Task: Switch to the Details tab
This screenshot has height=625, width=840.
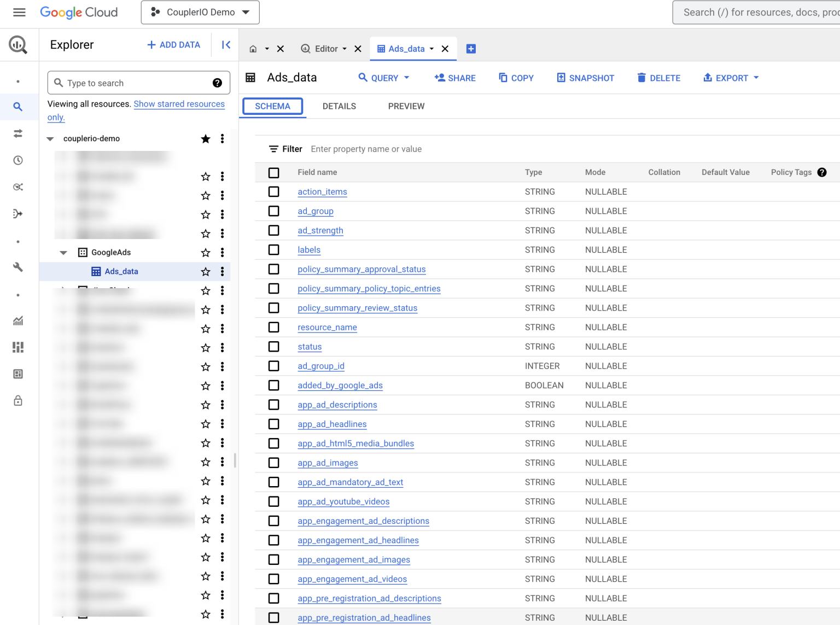Action: pos(339,106)
